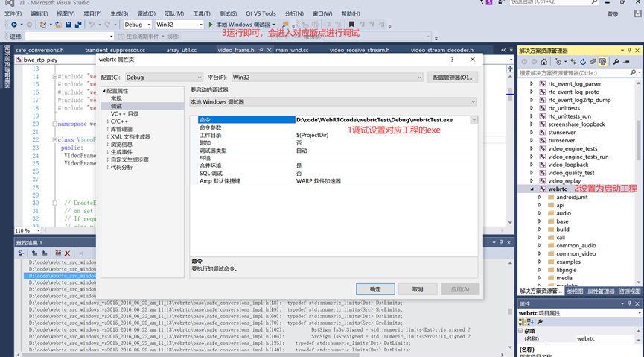The height and width of the screenshot is (357, 644).
Task: Open the 调试(D) menu
Action: tap(146, 13)
